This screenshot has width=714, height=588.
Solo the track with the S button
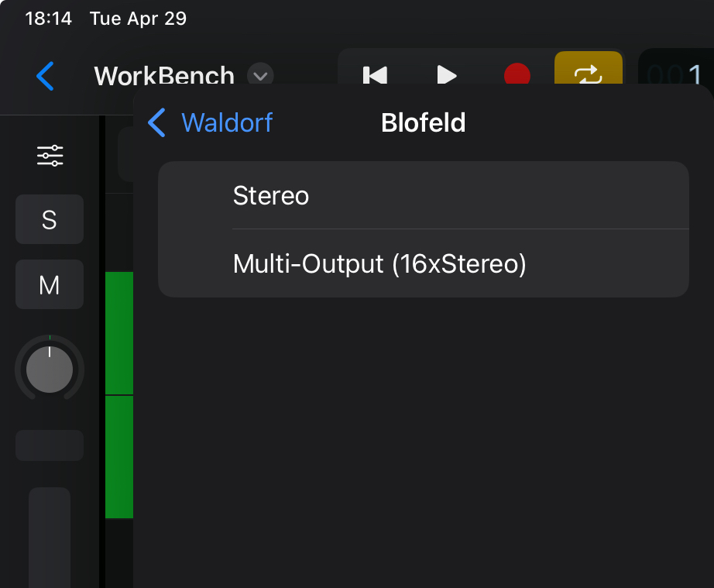pos(49,220)
